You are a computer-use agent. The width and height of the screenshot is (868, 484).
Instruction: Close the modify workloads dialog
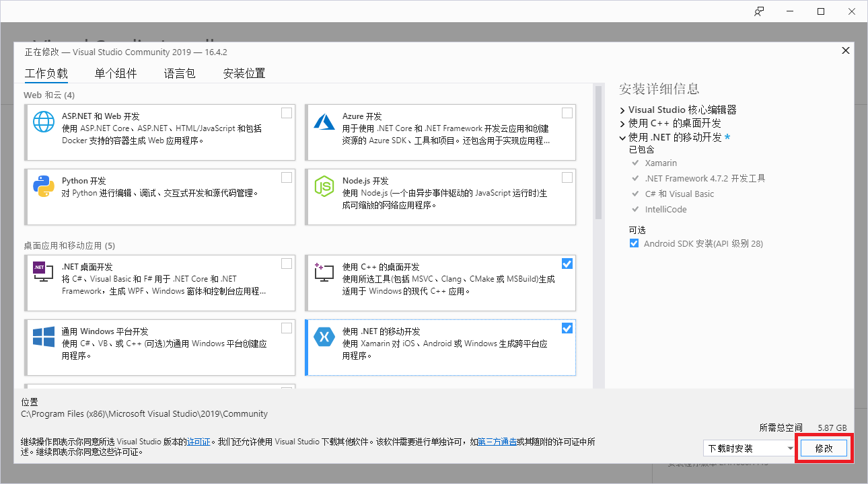(846, 50)
